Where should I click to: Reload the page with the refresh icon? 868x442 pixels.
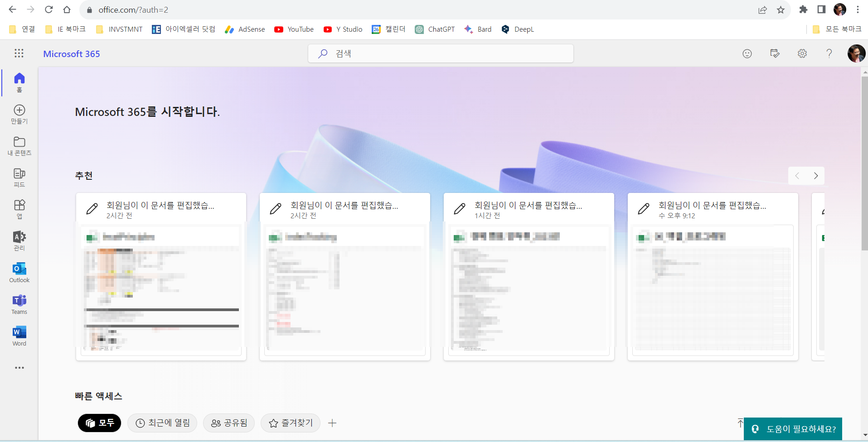pos(49,10)
